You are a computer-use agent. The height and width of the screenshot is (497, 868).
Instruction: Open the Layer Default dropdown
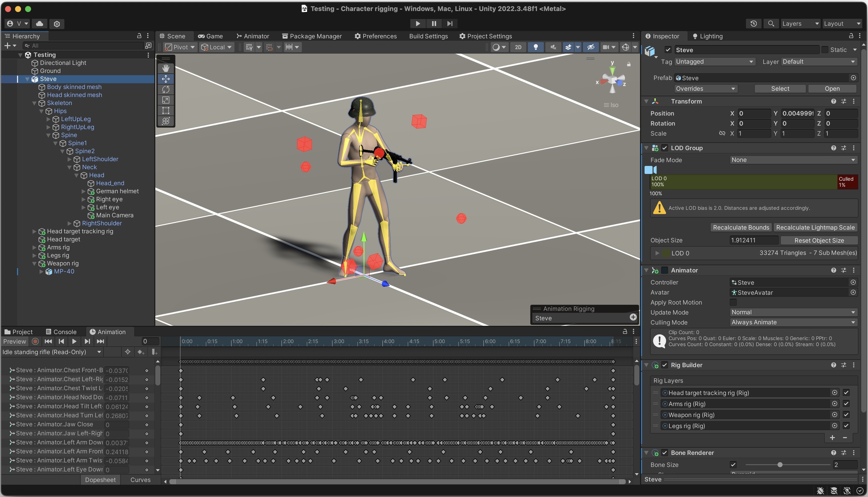click(x=819, y=62)
